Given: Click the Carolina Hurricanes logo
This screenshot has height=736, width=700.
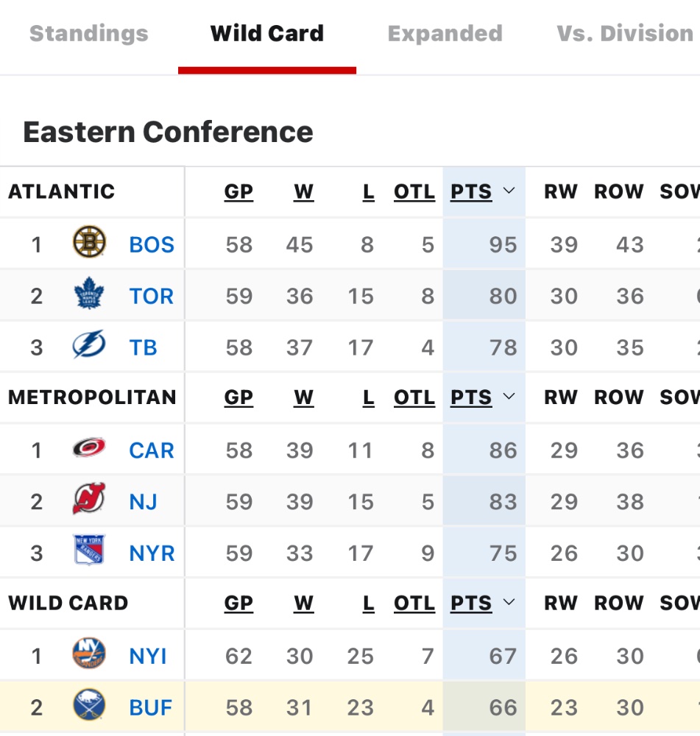Looking at the screenshot, I should [x=89, y=447].
